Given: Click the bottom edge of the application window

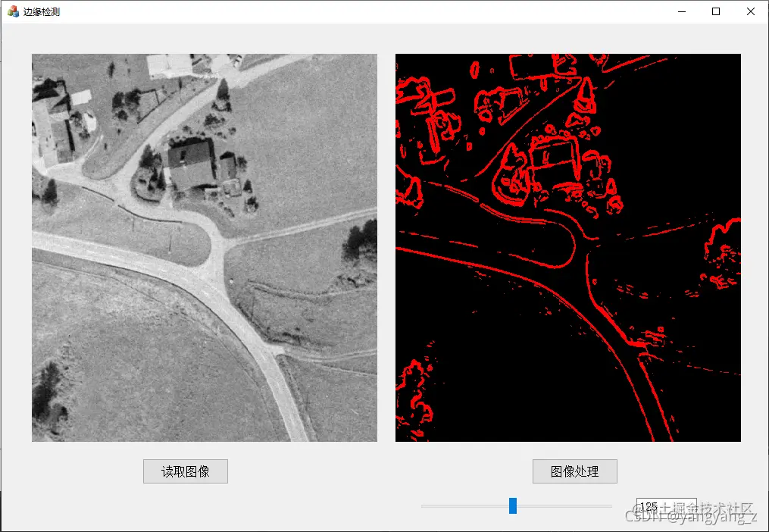Looking at the screenshot, I should tap(384, 530).
